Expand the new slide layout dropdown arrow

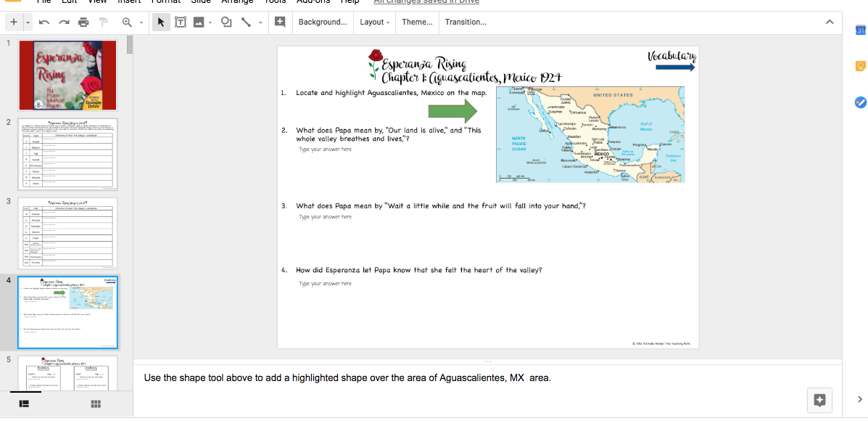28,23
